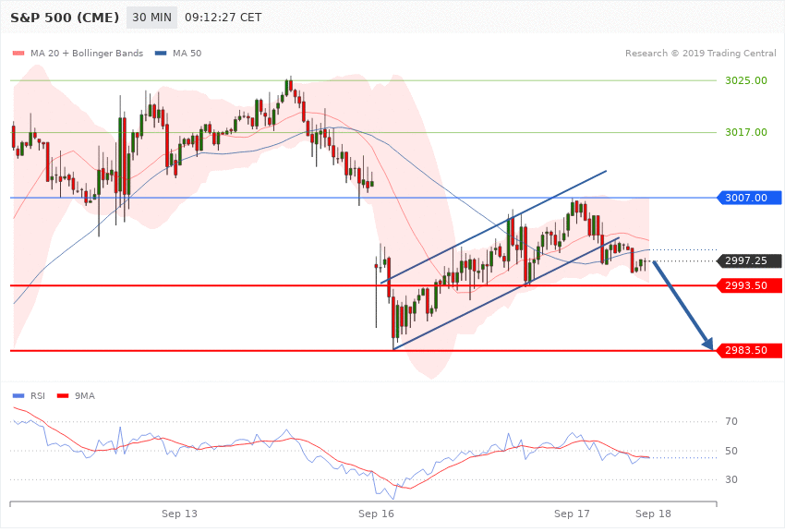Click the 9MA legend label
The image size is (785, 532).
(x=85, y=396)
